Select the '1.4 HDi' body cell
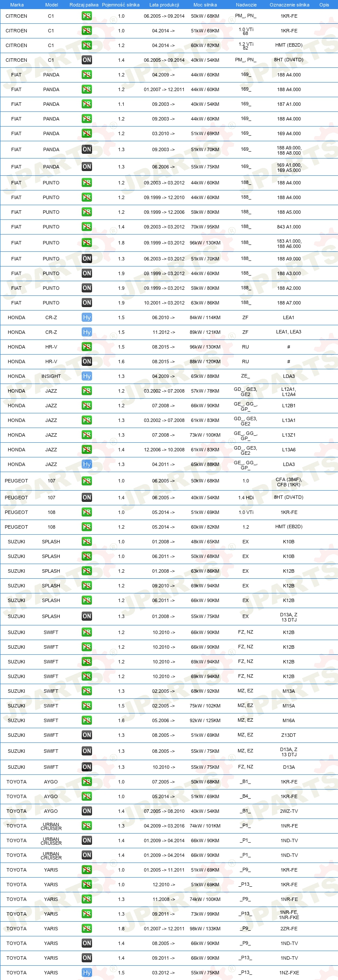Viewport: 338px width, 980px height. [x=246, y=498]
